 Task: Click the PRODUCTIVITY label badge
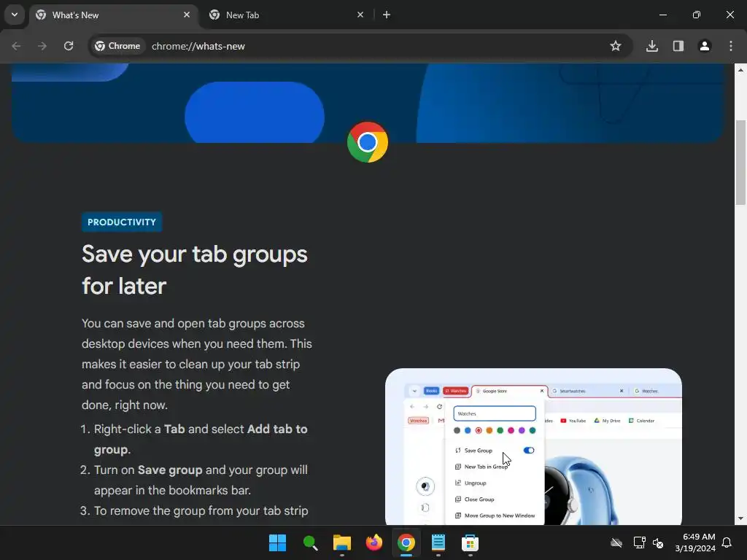pyautogui.click(x=122, y=222)
